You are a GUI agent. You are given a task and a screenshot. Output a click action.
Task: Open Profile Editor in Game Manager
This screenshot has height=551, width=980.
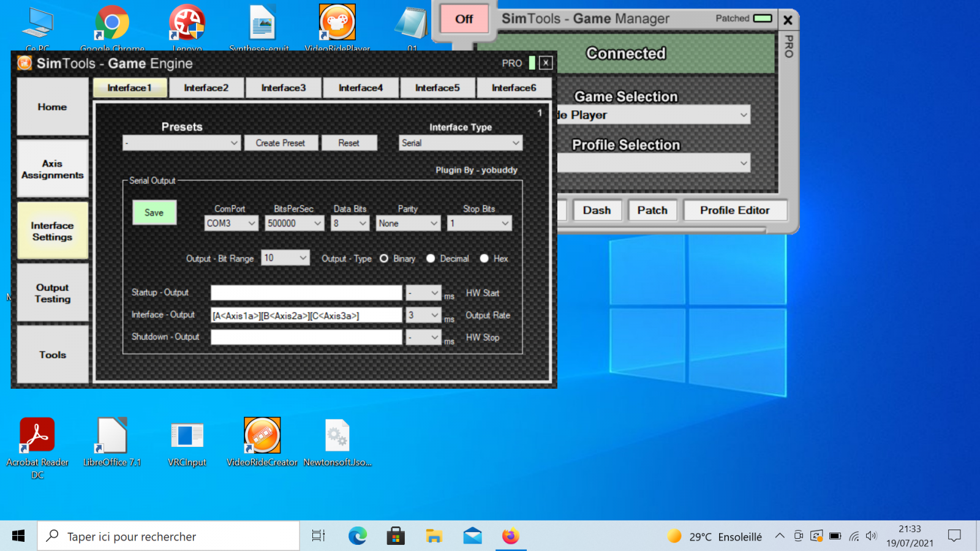(735, 210)
